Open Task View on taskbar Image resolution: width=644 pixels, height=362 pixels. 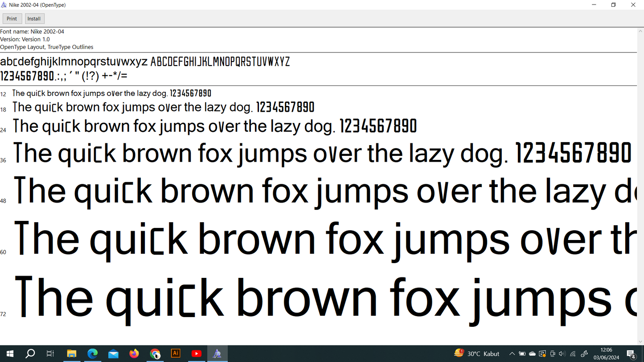pos(50,354)
